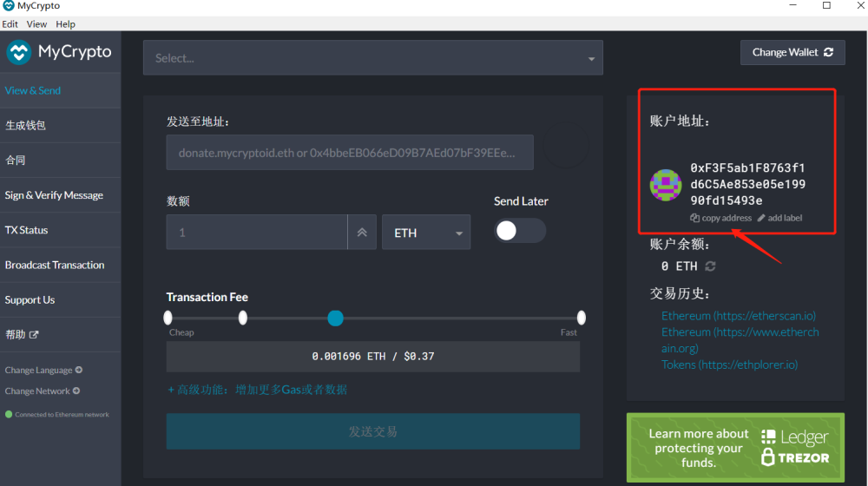Viewport: 868px width, 486px height.
Task: Click the Ledger and Trezor protection banner
Action: click(x=736, y=447)
